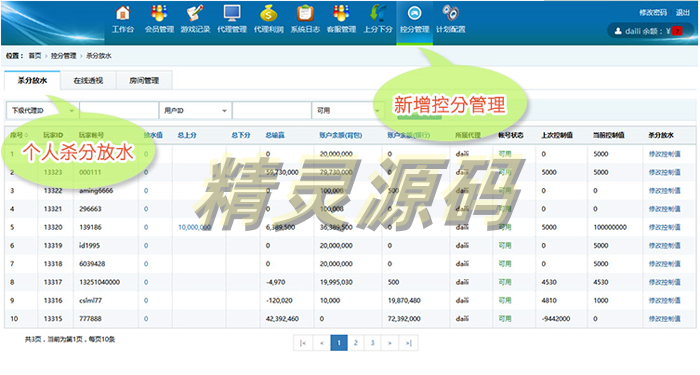This screenshot has width=700, height=375.
Task: Click the 帐号状态 column header
Action: 511,135
